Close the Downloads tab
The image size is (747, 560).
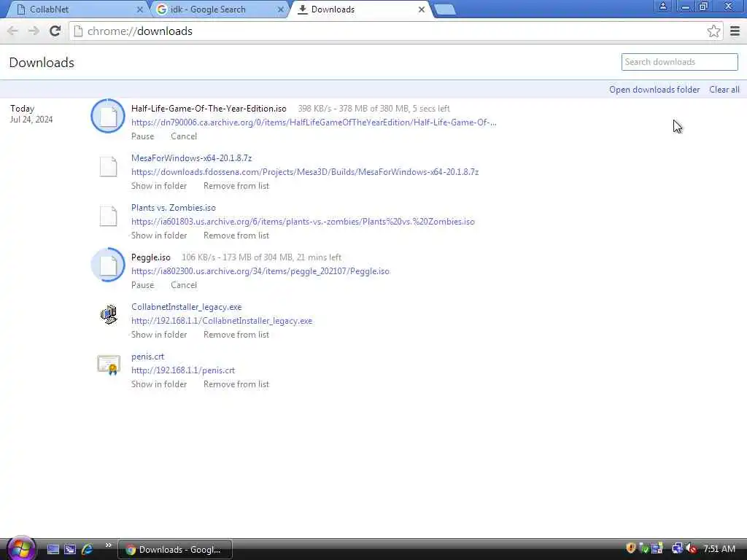click(422, 9)
